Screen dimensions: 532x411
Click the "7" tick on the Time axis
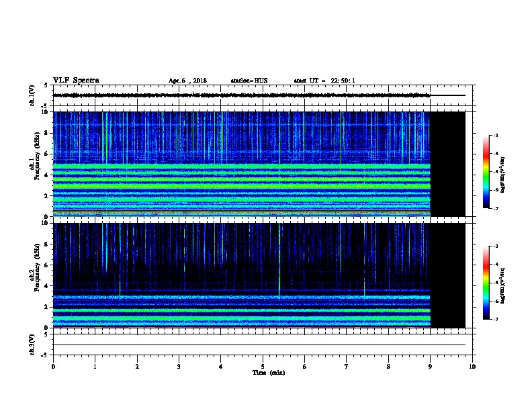[347, 367]
